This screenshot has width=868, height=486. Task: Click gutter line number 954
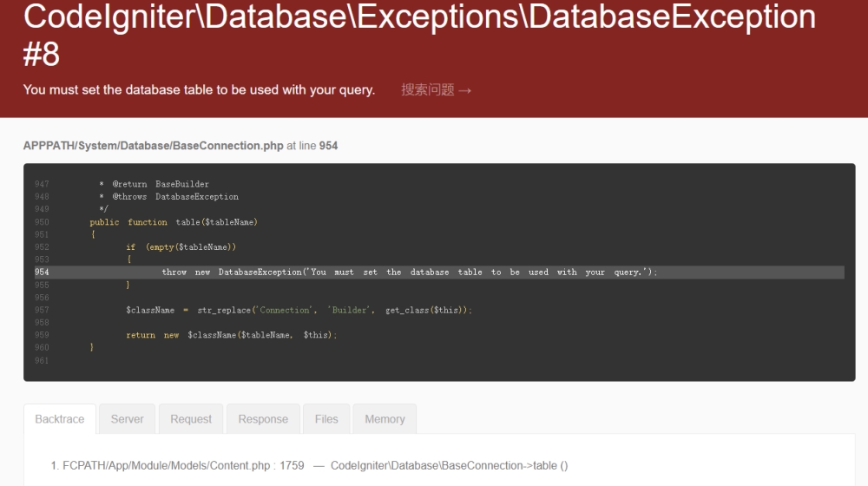point(42,273)
